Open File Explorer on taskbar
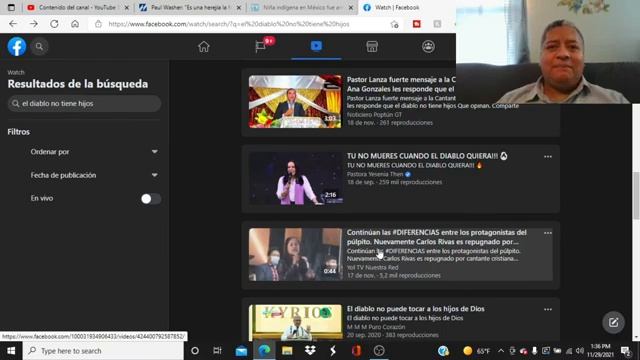Image resolution: width=640 pixels, height=360 pixels. point(287,351)
